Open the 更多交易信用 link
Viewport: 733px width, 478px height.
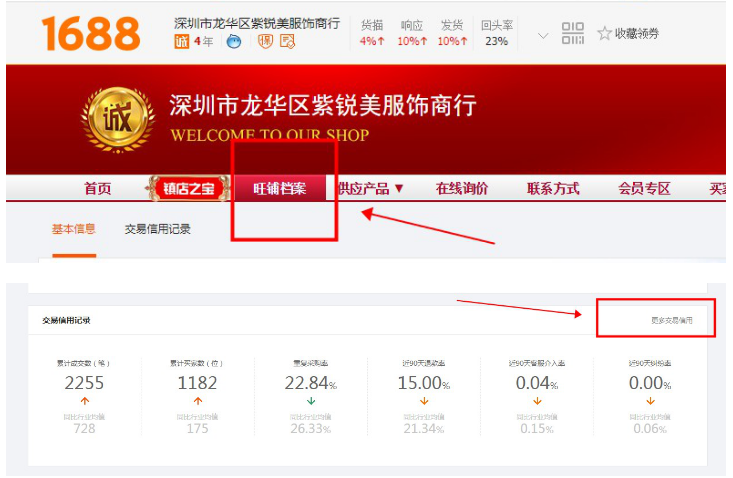pos(672,320)
